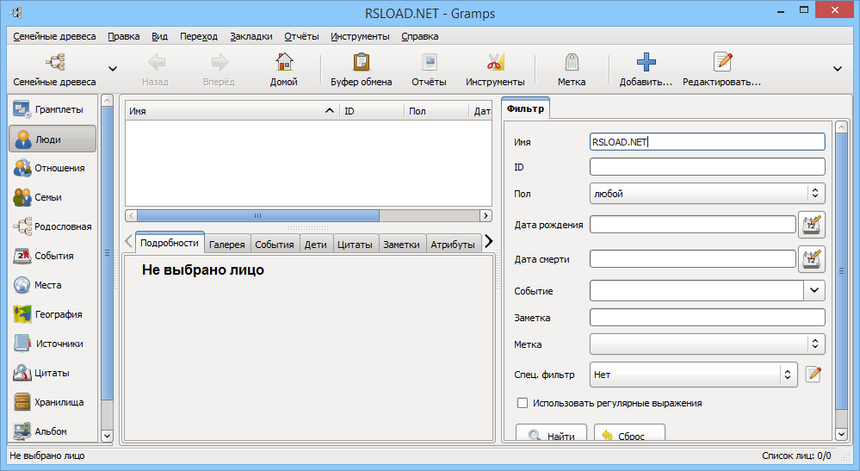This screenshot has height=471, width=860.
Task: Click the horizontal scrollbar under people list
Action: 257,215
